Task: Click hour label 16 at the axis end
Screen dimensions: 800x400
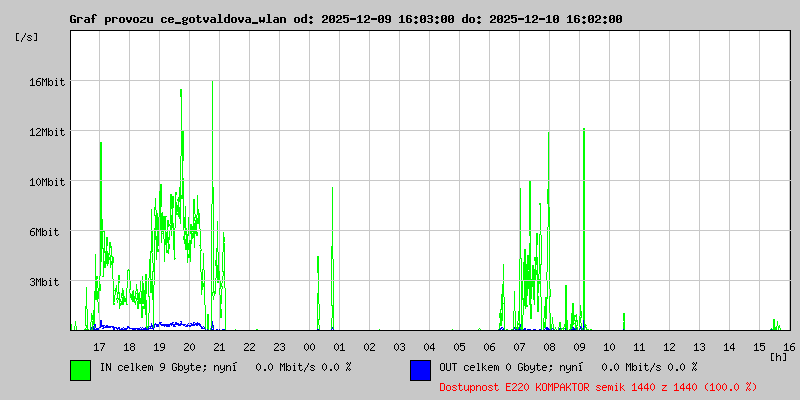Action: pyautogui.click(x=789, y=347)
